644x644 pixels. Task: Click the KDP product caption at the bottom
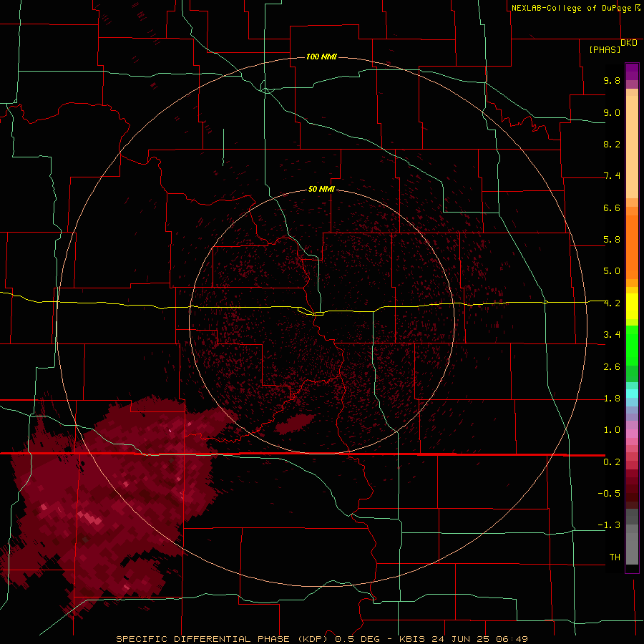click(321, 639)
